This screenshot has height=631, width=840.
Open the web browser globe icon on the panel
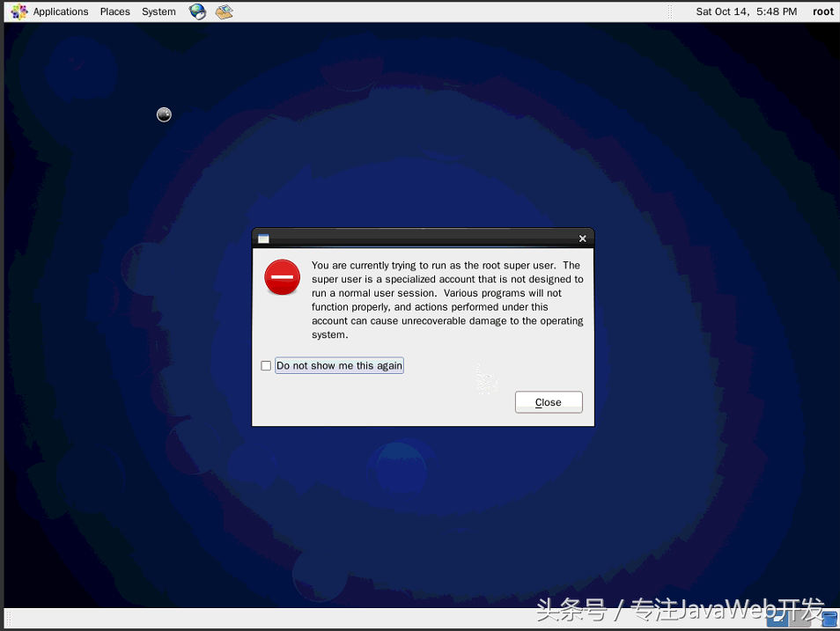(x=197, y=11)
